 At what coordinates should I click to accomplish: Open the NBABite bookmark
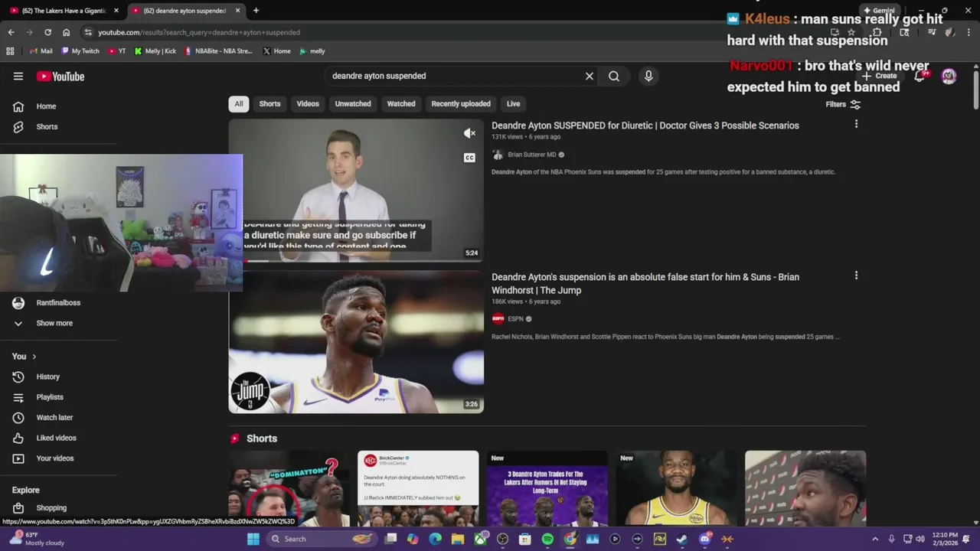pyautogui.click(x=217, y=51)
